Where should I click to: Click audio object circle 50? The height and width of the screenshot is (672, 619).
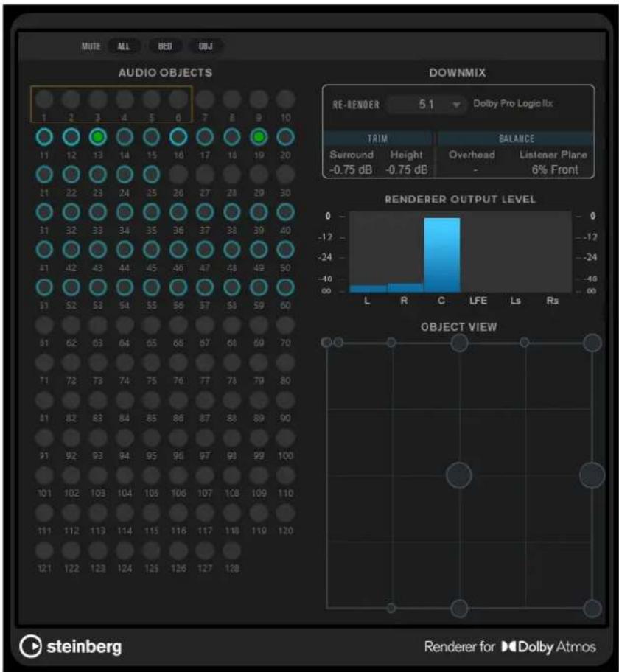point(285,250)
